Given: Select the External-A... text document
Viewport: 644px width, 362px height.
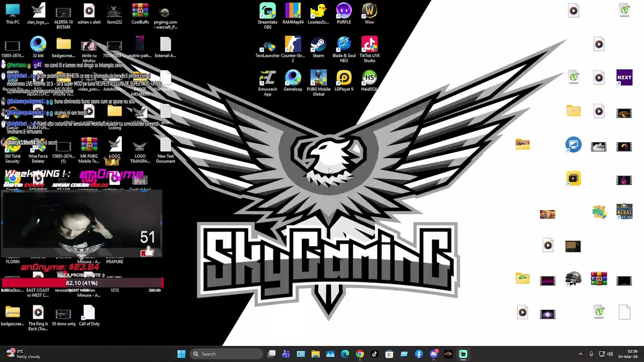Looking at the screenshot, I should pyautogui.click(x=166, y=47).
